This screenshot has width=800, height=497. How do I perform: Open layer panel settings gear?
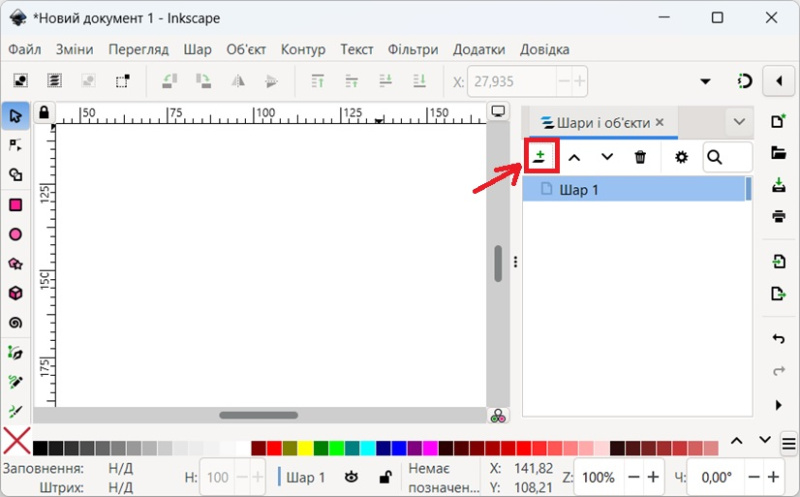click(681, 157)
